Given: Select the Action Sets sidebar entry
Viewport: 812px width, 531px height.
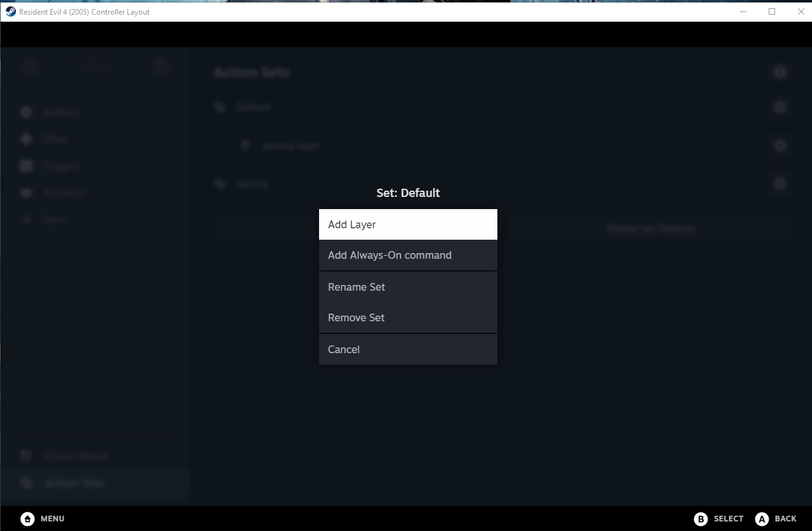Looking at the screenshot, I should (x=96, y=483).
